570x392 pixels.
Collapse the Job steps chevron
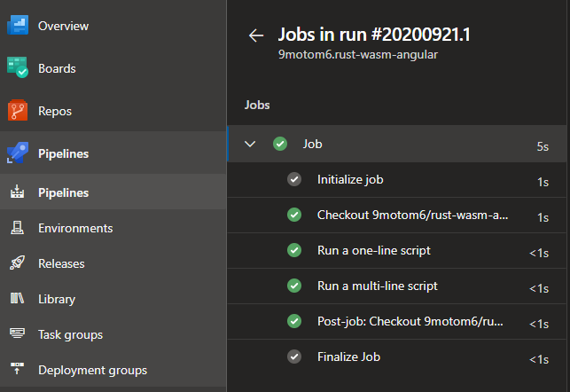250,144
